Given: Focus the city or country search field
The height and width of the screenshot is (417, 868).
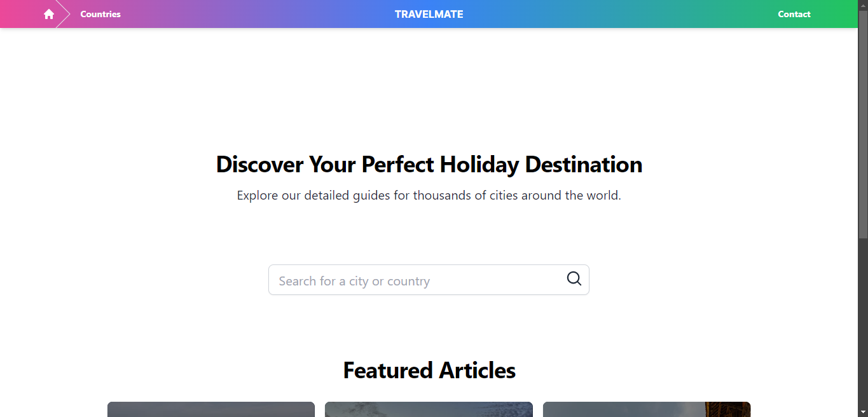Looking at the screenshot, I should click(429, 280).
